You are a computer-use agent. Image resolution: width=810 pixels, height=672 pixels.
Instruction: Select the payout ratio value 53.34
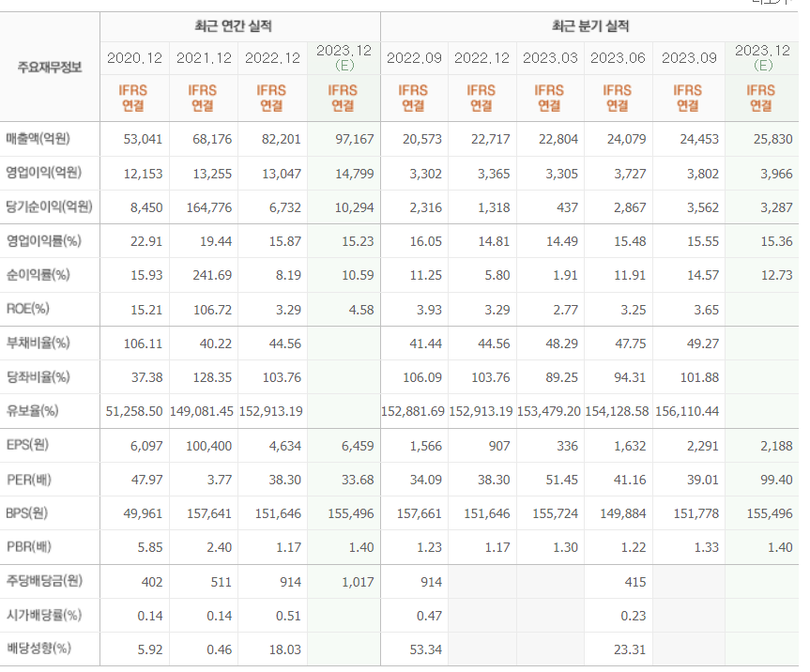pos(426,649)
